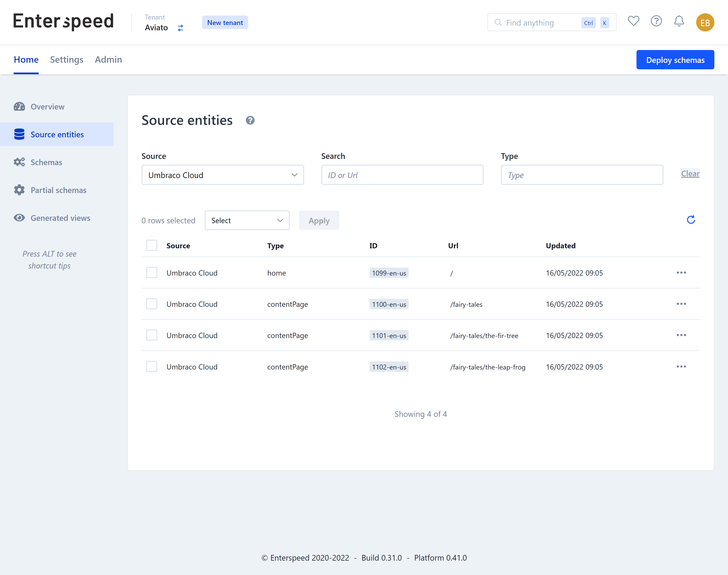The width and height of the screenshot is (728, 575).
Task: Click help icon next to Source entities title
Action: point(250,120)
